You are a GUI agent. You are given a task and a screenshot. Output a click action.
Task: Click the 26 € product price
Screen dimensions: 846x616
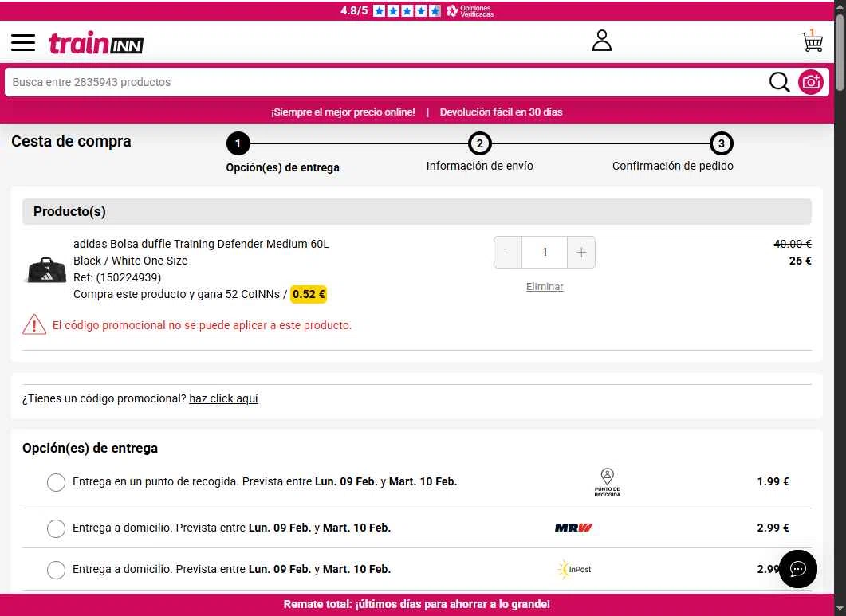[800, 261]
